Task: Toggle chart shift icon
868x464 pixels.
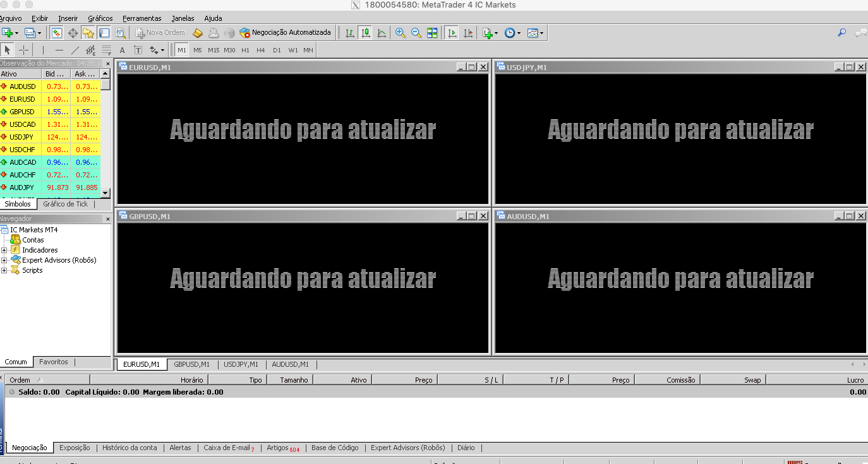Action: coord(468,33)
